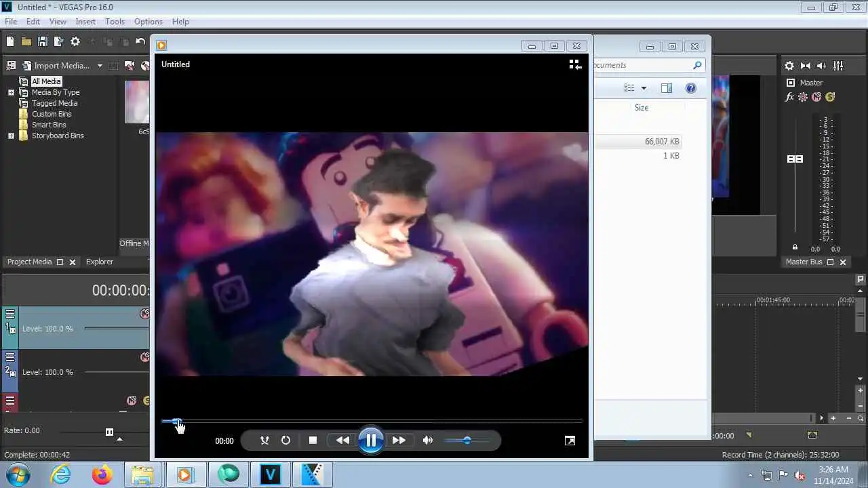This screenshot has height=488, width=868.
Task: Open the Insert menu
Action: (x=85, y=22)
